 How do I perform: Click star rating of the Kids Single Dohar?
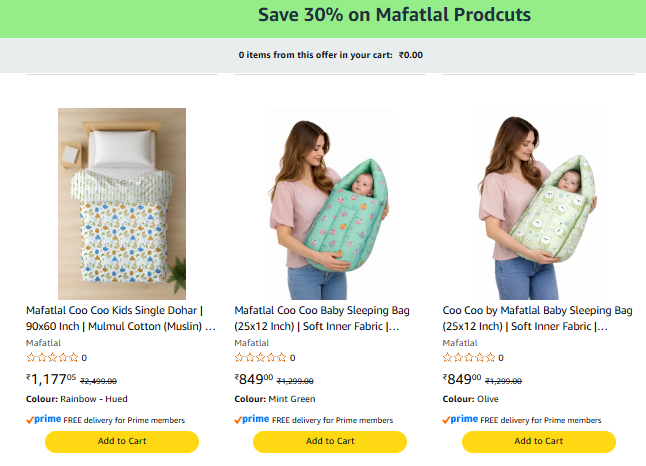click(x=52, y=357)
